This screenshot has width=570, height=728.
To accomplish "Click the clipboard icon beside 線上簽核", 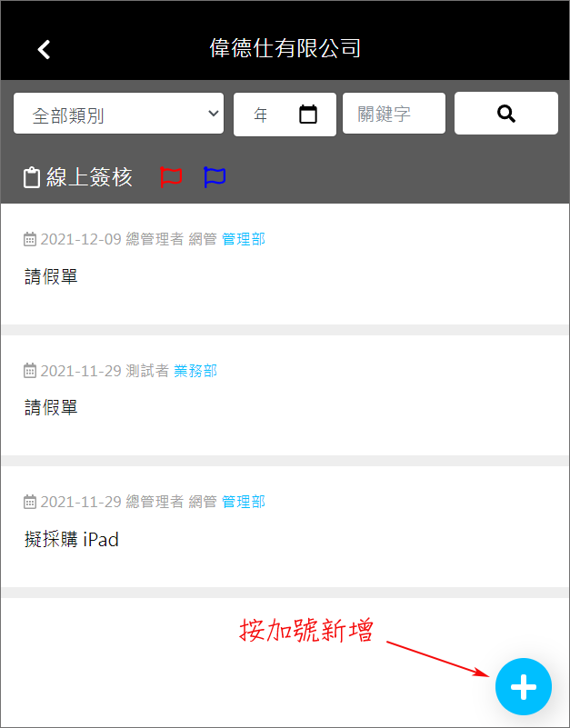I will [x=32, y=177].
